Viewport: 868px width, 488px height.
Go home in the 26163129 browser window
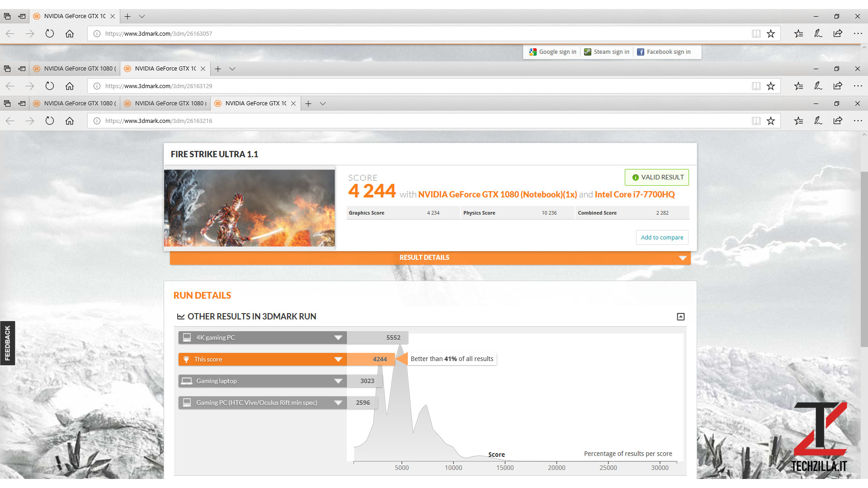pyautogui.click(x=70, y=86)
